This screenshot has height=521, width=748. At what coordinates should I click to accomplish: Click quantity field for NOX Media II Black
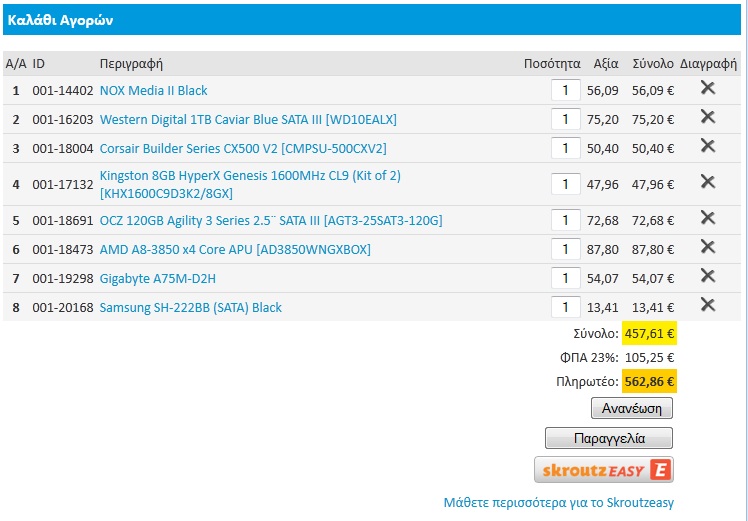tap(565, 90)
